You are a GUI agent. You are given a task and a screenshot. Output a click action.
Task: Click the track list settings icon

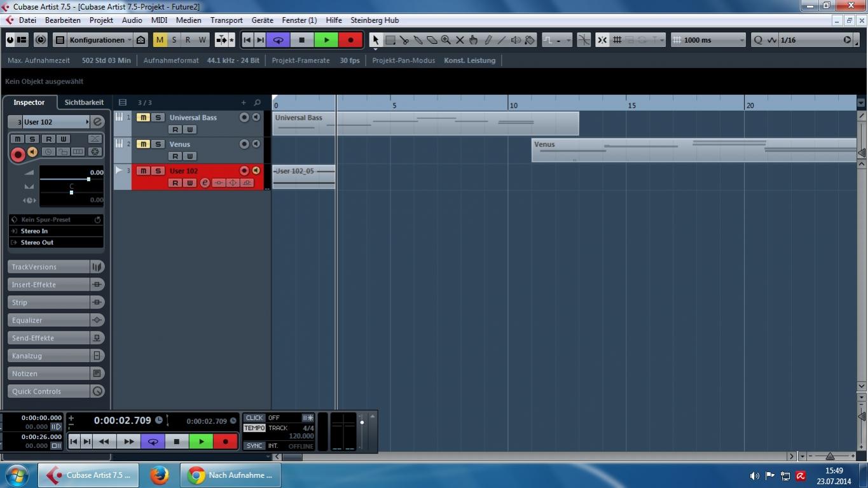click(123, 102)
